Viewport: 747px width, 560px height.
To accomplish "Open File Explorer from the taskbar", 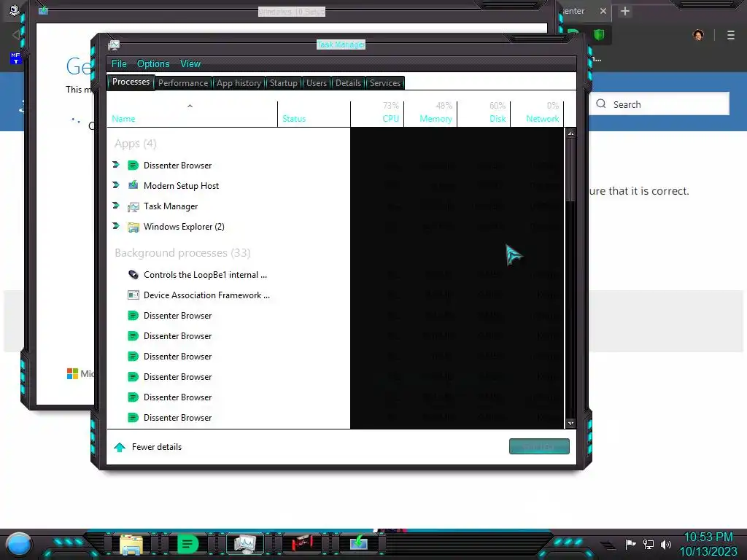I will [131, 544].
